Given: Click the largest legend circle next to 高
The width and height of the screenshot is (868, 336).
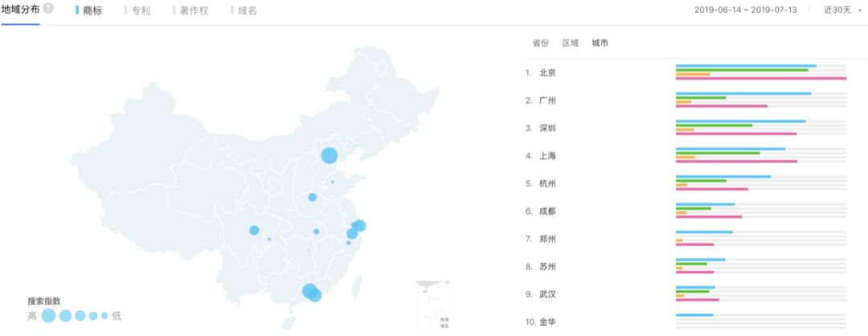Looking at the screenshot, I should tap(49, 316).
